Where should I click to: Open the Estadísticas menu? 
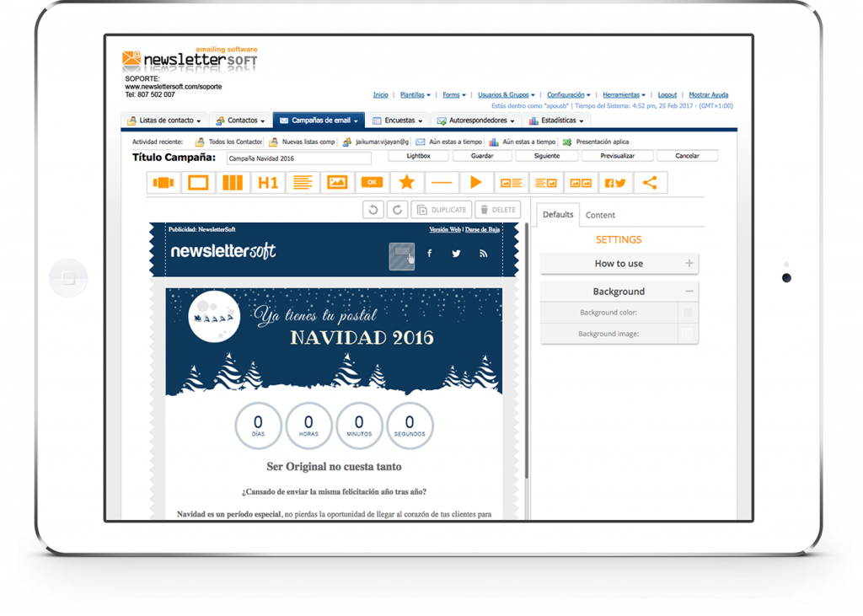[x=556, y=121]
